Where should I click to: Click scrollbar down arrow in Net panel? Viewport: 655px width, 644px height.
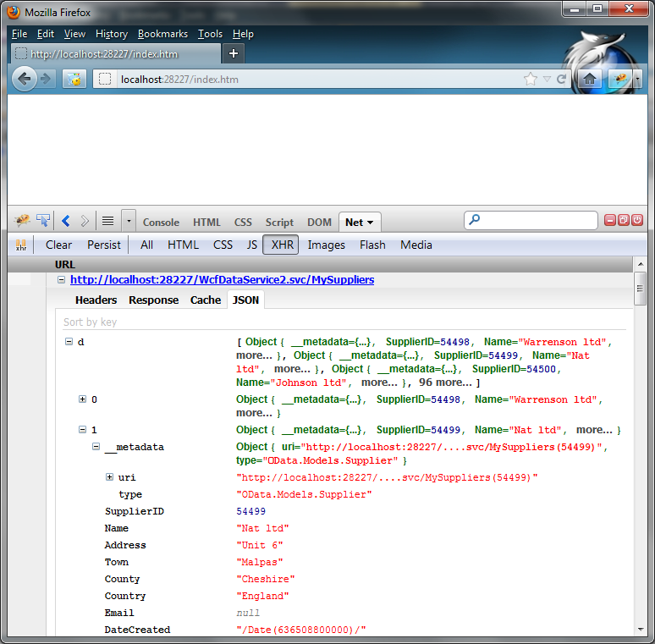pos(640,630)
